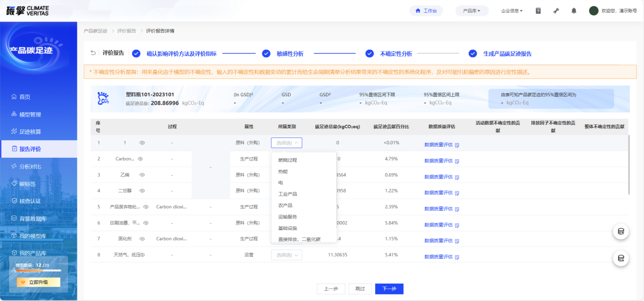Expand the 产品库 dropdown in header
The height and width of the screenshot is (301, 644).
pyautogui.click(x=471, y=11)
